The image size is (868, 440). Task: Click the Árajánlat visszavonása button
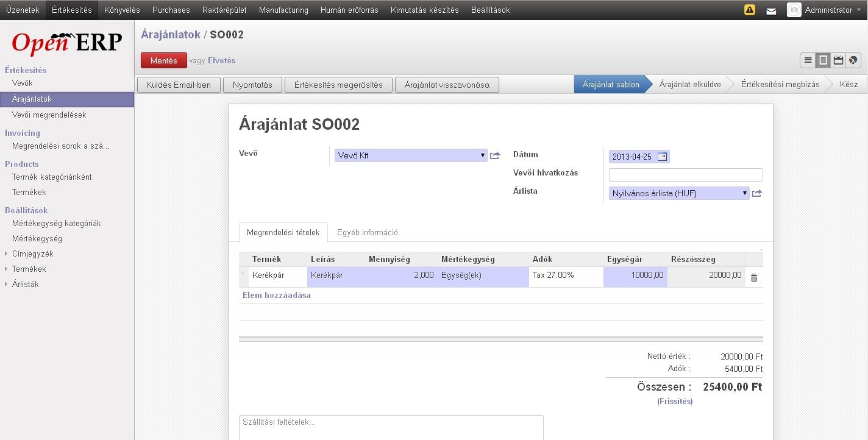click(x=447, y=85)
